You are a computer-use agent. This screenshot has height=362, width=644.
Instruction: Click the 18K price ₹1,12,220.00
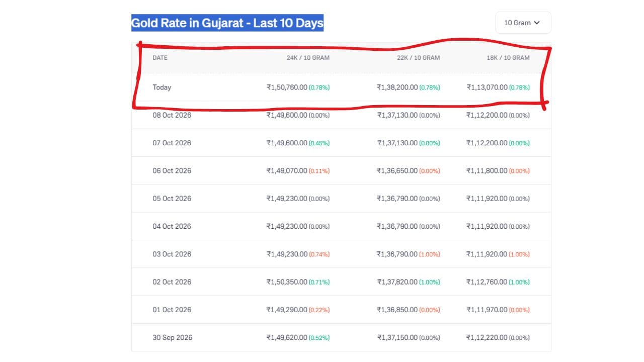pos(487,337)
